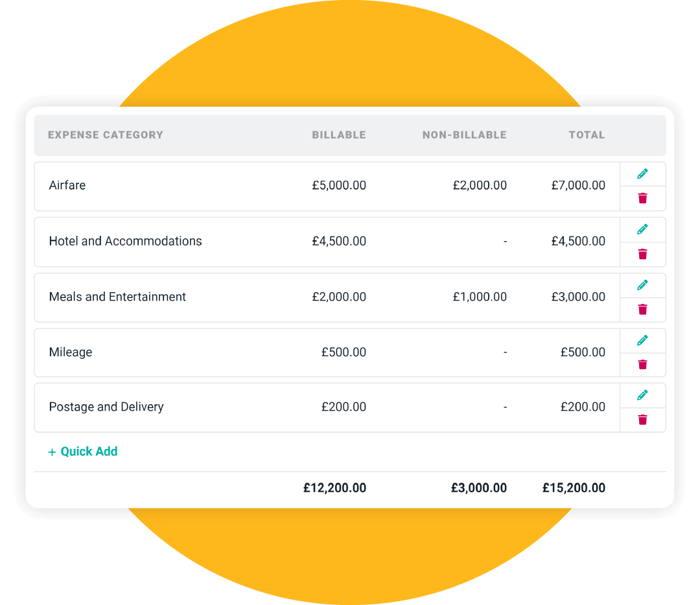Select the Non-Billable column header
Viewport: 700px width, 605px height.
464,135
